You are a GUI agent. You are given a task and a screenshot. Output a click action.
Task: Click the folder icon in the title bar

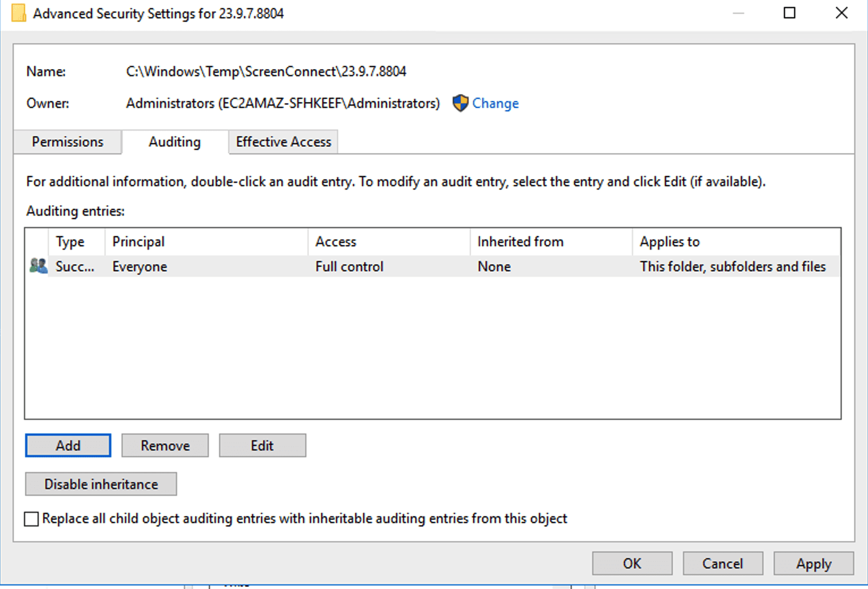point(19,14)
